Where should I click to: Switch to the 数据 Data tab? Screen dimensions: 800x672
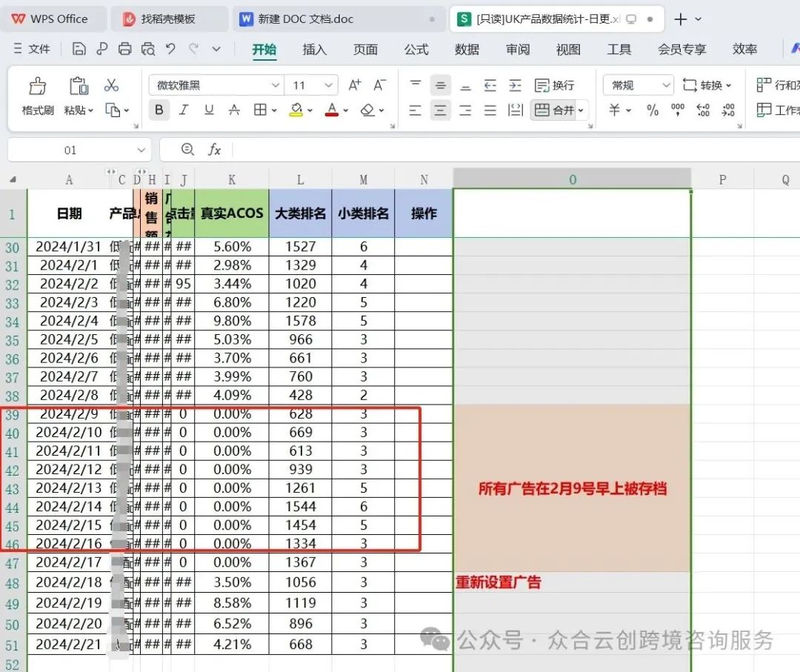[467, 50]
